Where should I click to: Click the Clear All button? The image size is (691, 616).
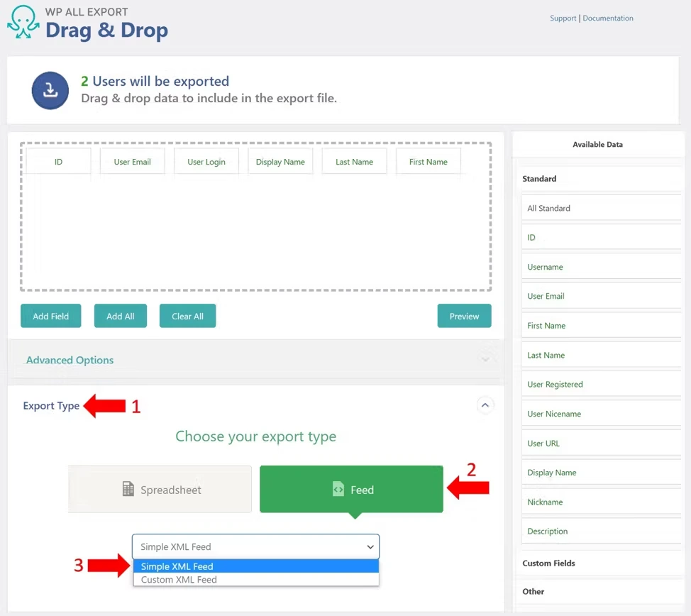(187, 317)
